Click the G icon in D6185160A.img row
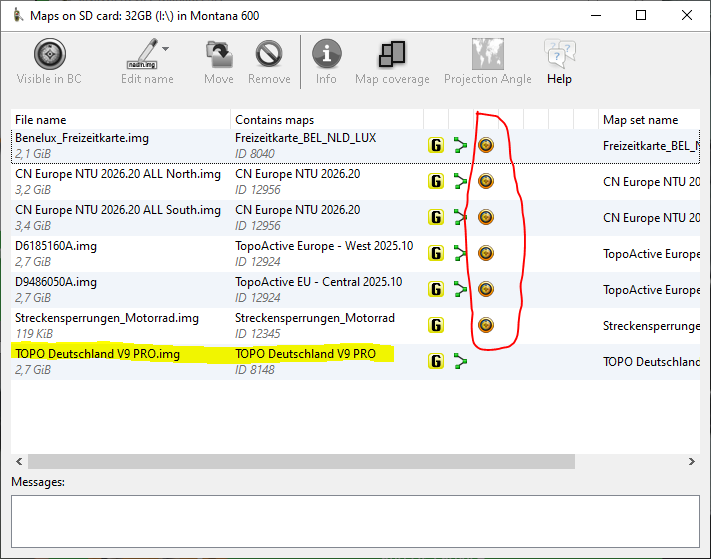Image resolution: width=711 pixels, height=559 pixels. point(436,253)
